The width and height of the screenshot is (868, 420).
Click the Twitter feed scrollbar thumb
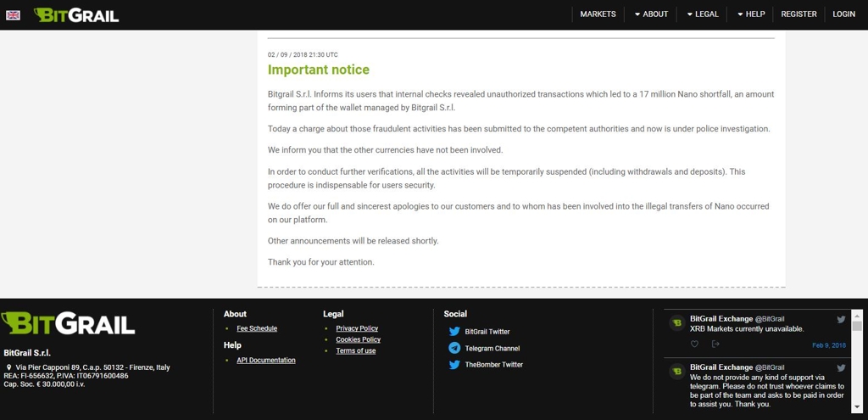[x=856, y=326]
